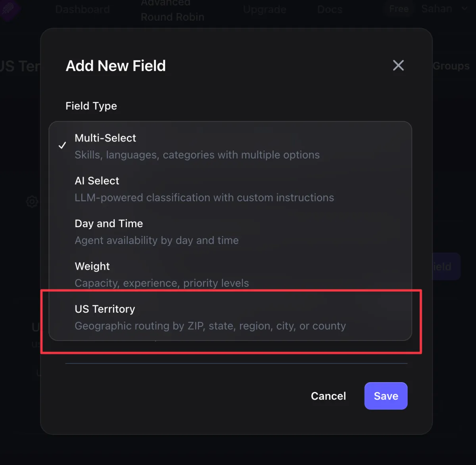Select the AI Select field type

tap(159, 188)
